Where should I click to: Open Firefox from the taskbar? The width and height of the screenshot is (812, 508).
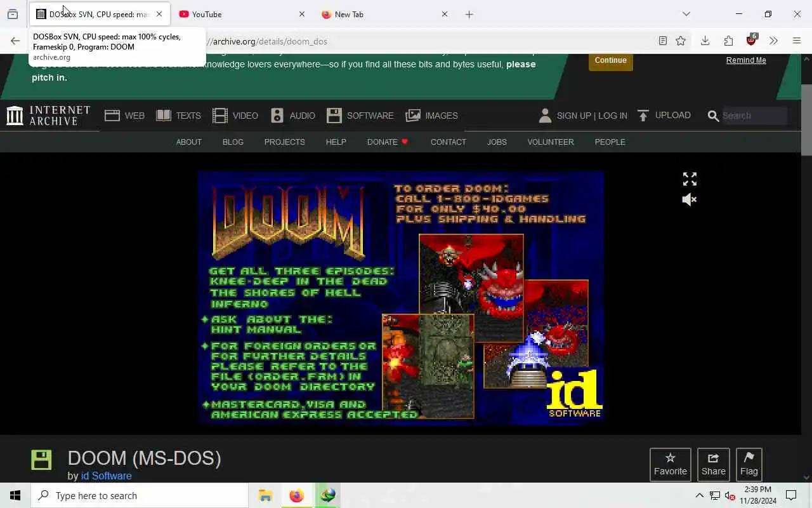(x=296, y=495)
